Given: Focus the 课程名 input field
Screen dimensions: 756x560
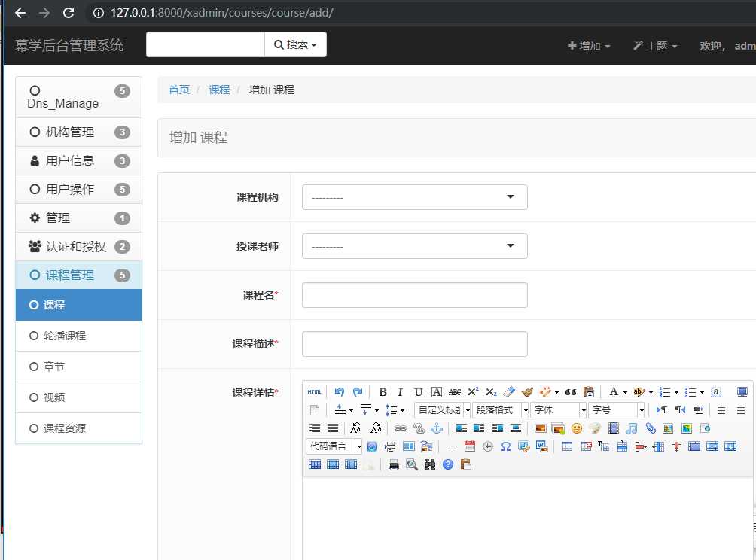Looking at the screenshot, I should pyautogui.click(x=415, y=295).
